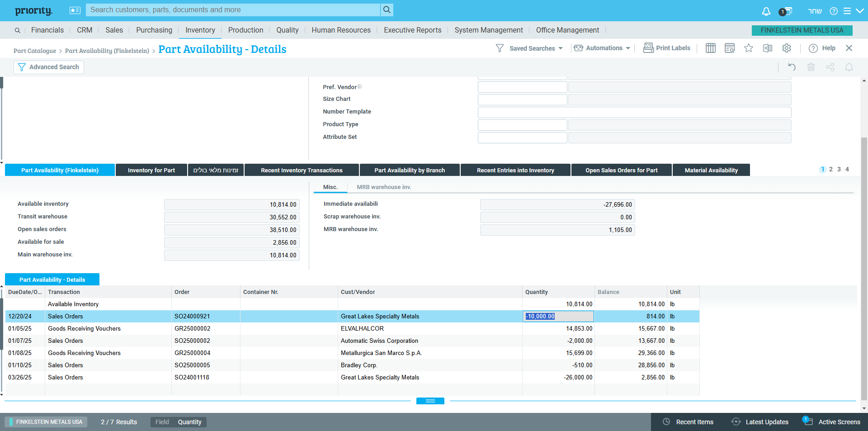
Task: Open the hamburger main menu icon
Action: click(847, 11)
